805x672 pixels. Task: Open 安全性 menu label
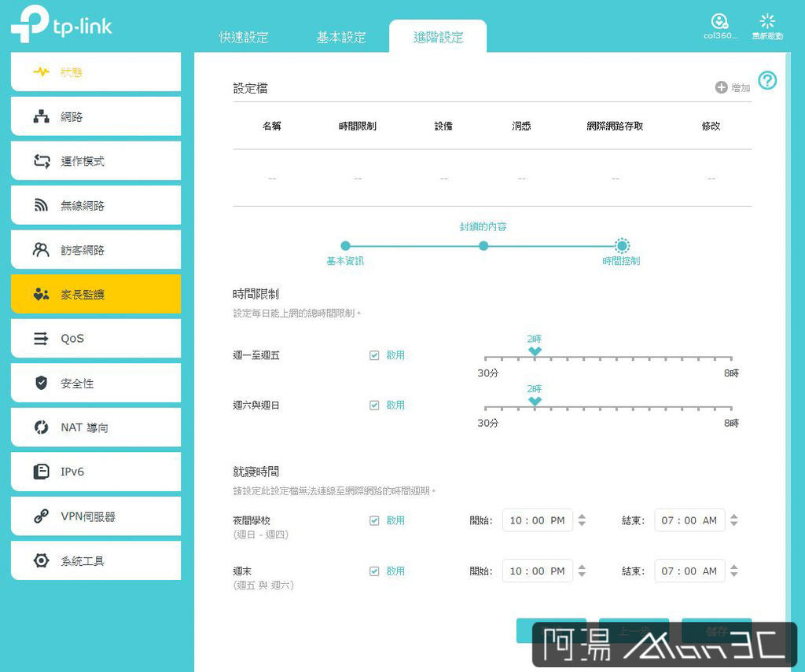pos(77,384)
